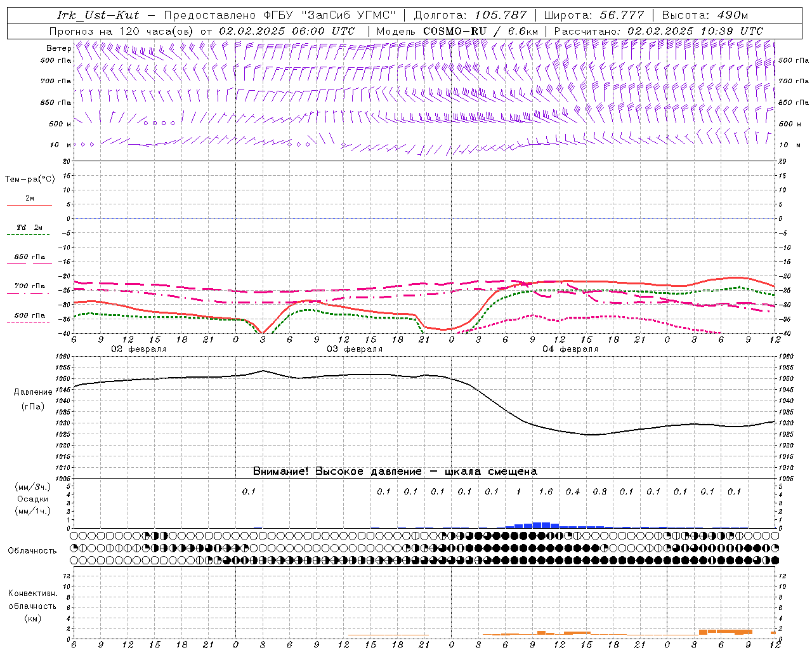Click the Внимание high pressure warning text
Viewport: 812px width, 650px height.
[x=395, y=472]
